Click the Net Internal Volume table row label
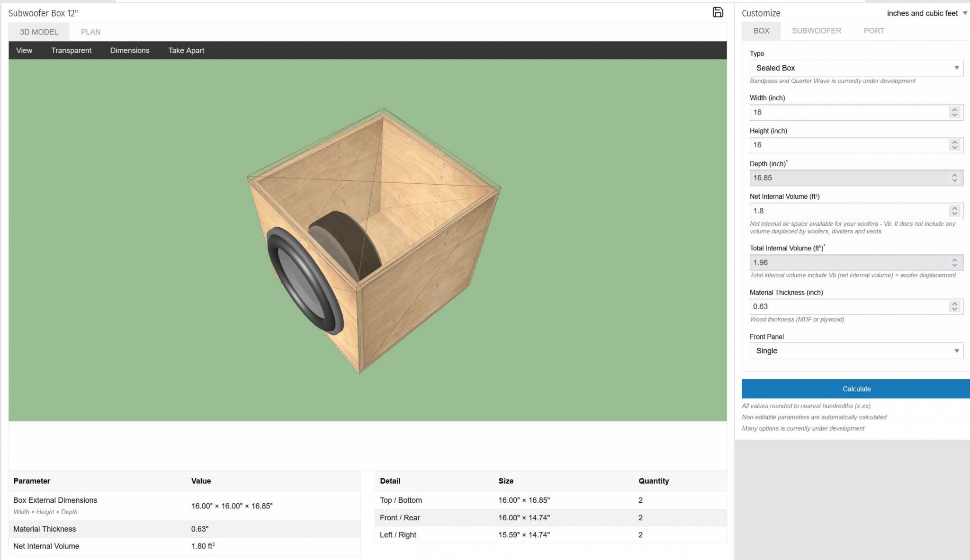This screenshot has width=970, height=560. (46, 546)
